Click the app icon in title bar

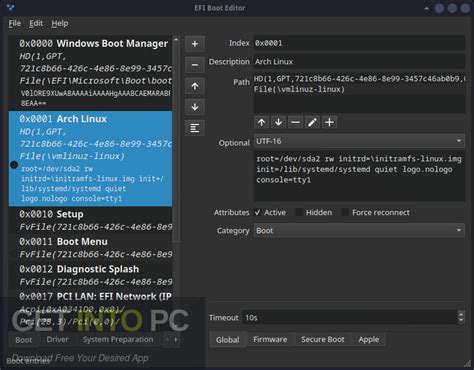pos(11,8)
